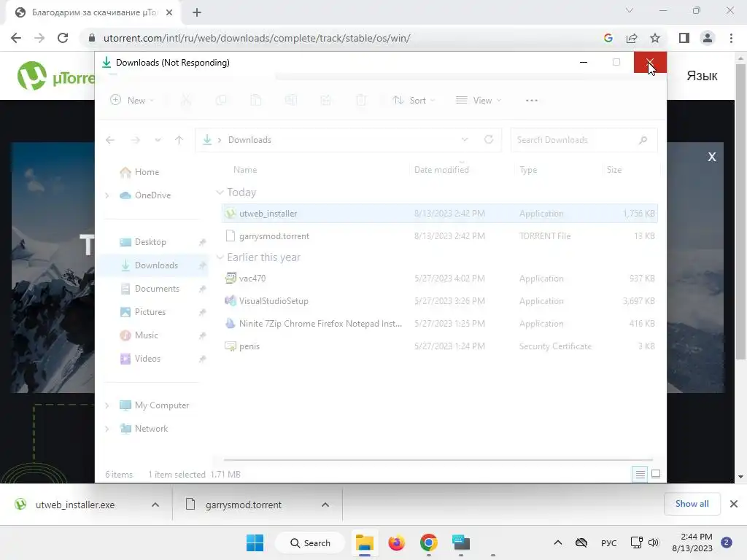Expand the Network tree node
Viewport: 747px width, 560px height.
coord(107,429)
